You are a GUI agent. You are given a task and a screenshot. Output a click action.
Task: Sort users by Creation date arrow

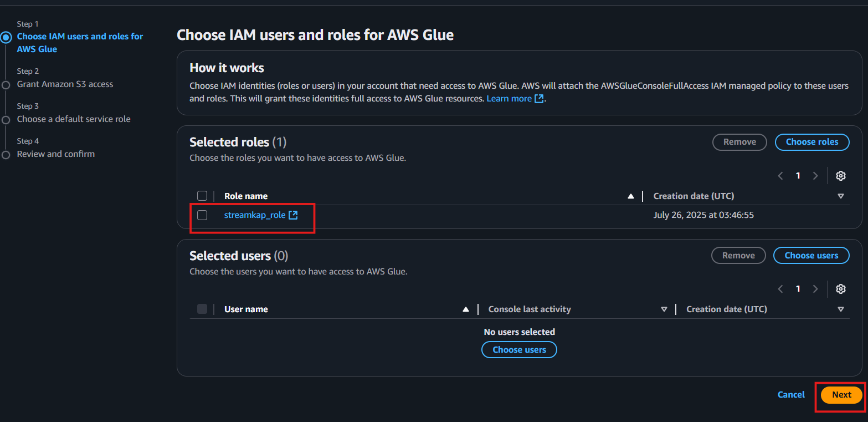(840, 309)
